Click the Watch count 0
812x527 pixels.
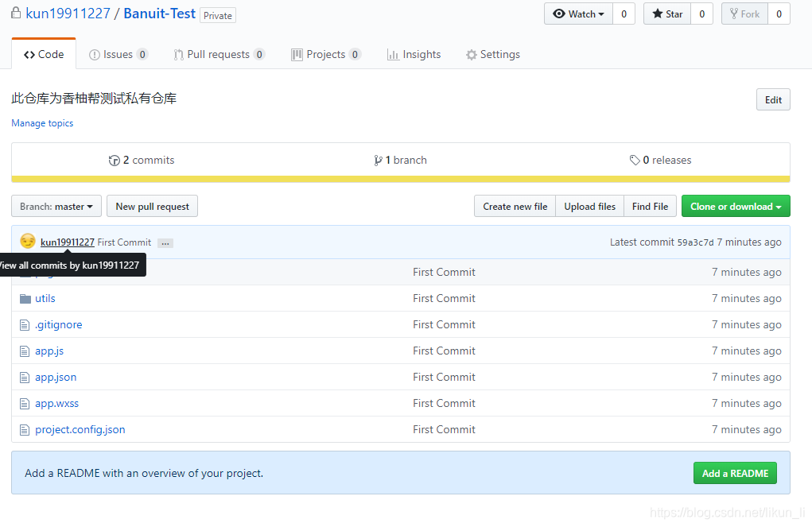[624, 14]
